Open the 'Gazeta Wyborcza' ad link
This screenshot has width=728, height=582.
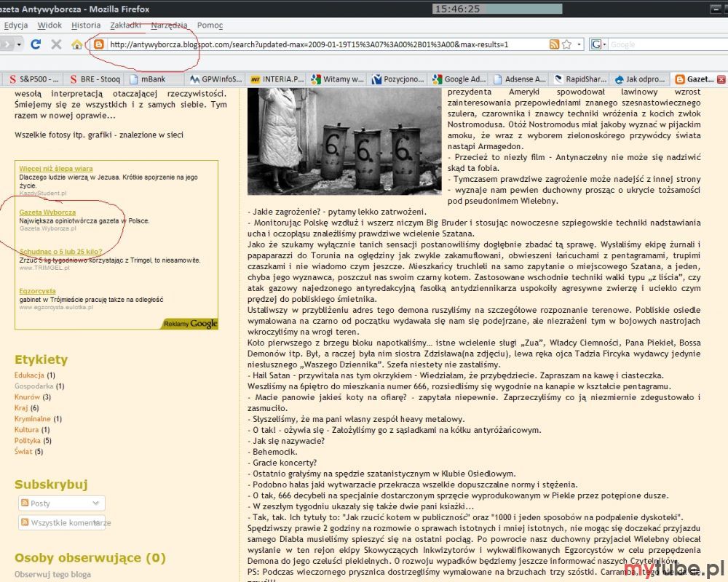[x=47, y=212]
